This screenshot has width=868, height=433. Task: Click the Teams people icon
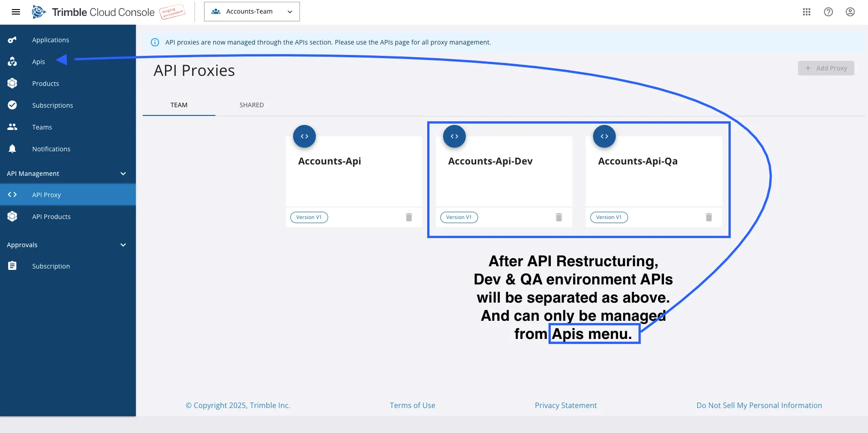tap(12, 127)
